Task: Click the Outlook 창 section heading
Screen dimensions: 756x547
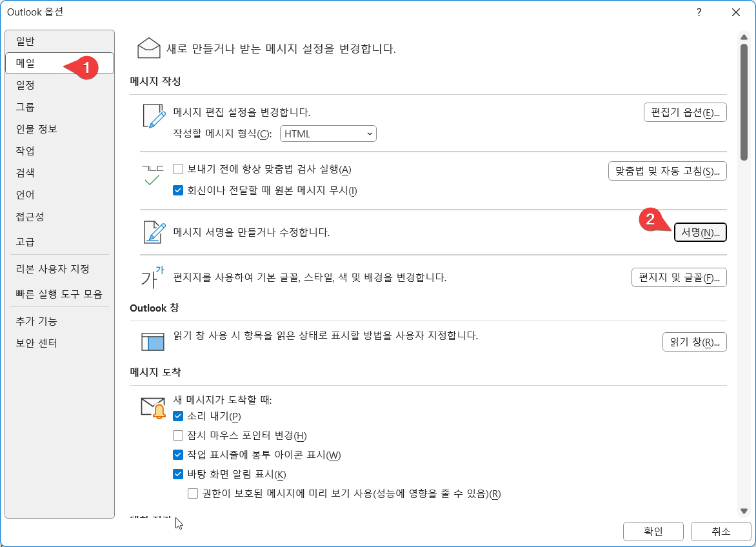Action: tap(154, 308)
